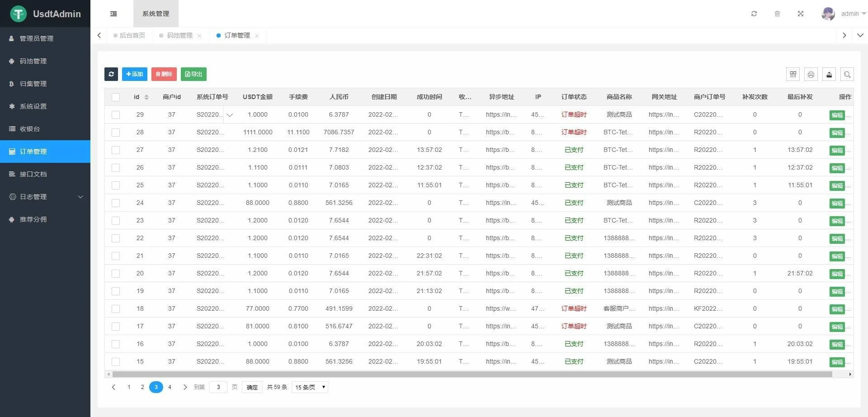Go to page 4 in pagination
The height and width of the screenshot is (417, 868).
(170, 387)
